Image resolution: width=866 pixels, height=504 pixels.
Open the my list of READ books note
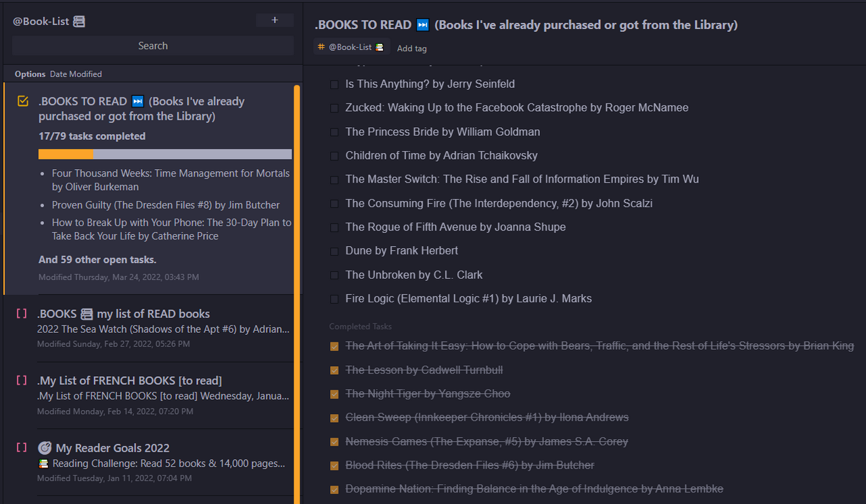pos(152,314)
